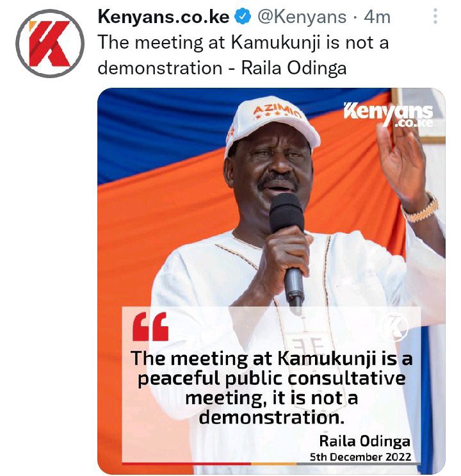
Task: Click the Raila Odinga attribution name
Action: pyautogui.click(x=364, y=441)
